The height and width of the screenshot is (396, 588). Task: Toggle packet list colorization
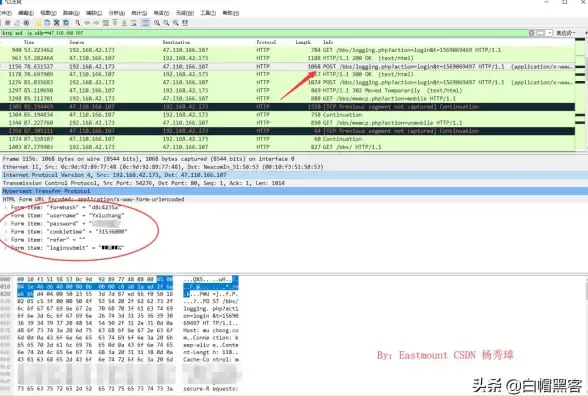[146, 23]
